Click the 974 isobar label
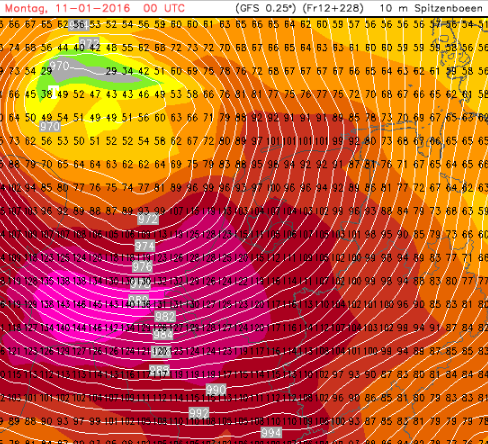Screen dimensions: 488x444 [x=145, y=246]
